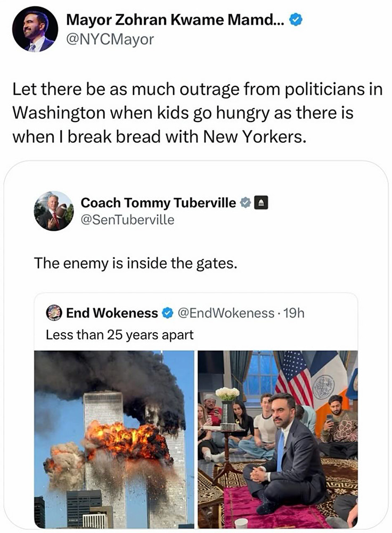392x533 pixels.
Task: Click the government building badge icon
Action: 260,203
